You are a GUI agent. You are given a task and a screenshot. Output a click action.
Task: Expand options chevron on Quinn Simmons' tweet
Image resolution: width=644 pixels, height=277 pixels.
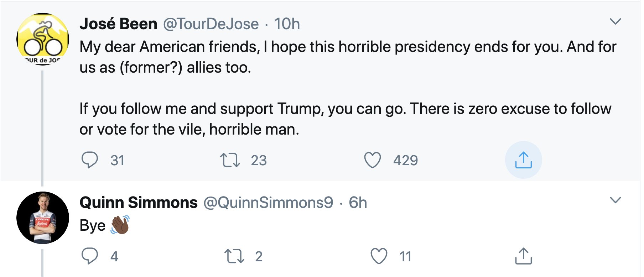tap(615, 200)
